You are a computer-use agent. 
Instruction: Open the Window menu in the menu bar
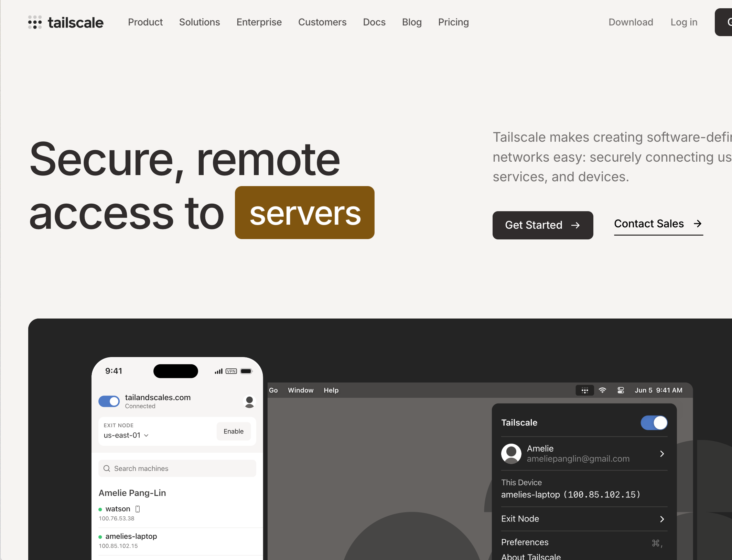coord(300,390)
